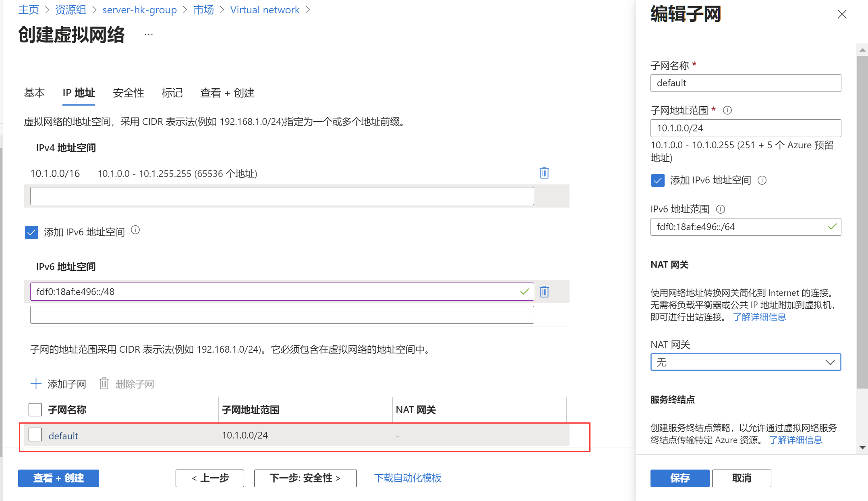Viewport: 868px width, 501px height.
Task: Click the 子网名称 input field
Action: [x=746, y=83]
